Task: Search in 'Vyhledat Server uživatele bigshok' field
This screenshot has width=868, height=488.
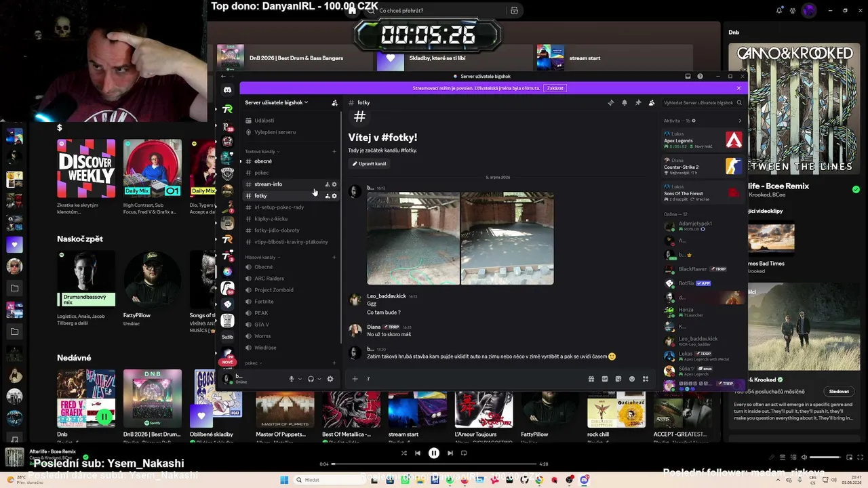Action: (703, 103)
